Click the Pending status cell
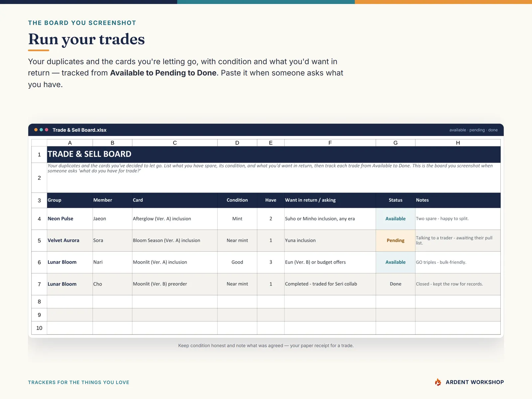 point(396,240)
